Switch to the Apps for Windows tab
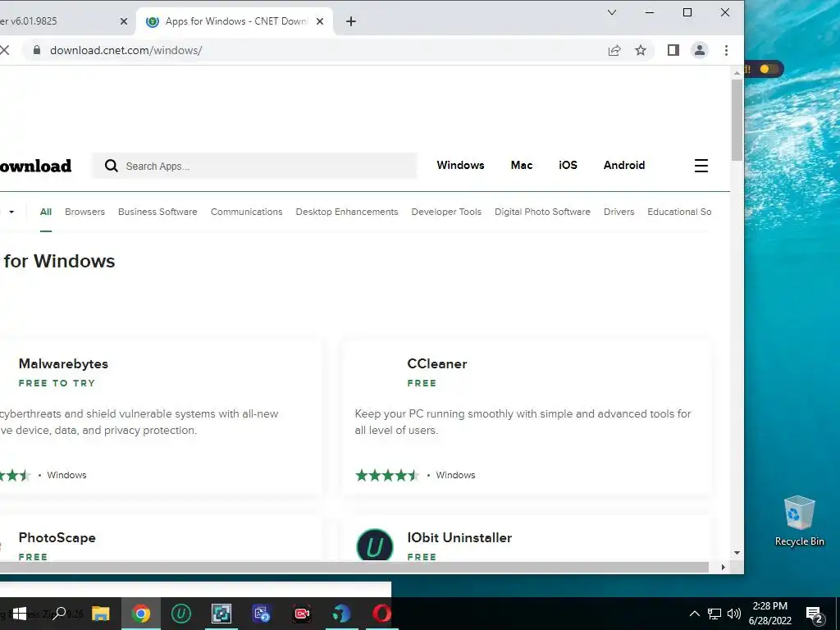Image resolution: width=840 pixels, height=630 pixels. point(235,21)
